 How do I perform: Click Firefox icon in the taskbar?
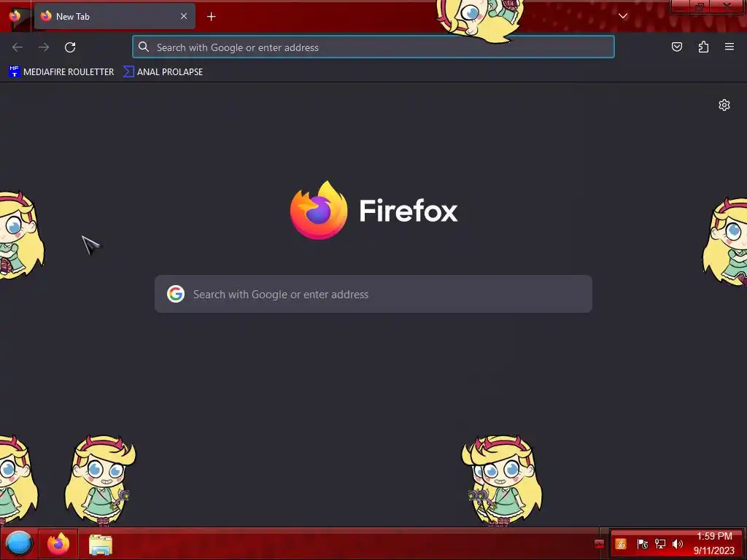click(x=58, y=543)
